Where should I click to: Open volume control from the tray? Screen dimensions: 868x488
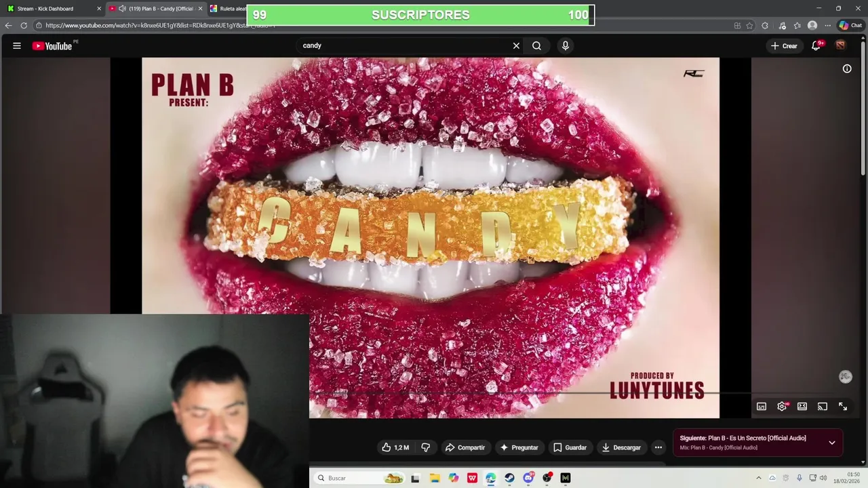click(x=823, y=478)
